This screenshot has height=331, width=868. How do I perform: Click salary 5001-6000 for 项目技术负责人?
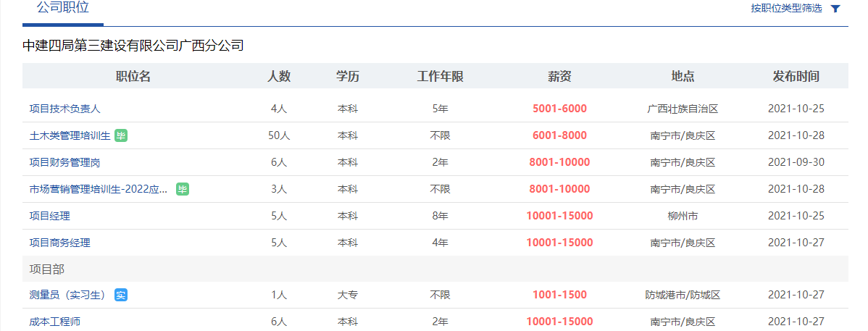559,109
